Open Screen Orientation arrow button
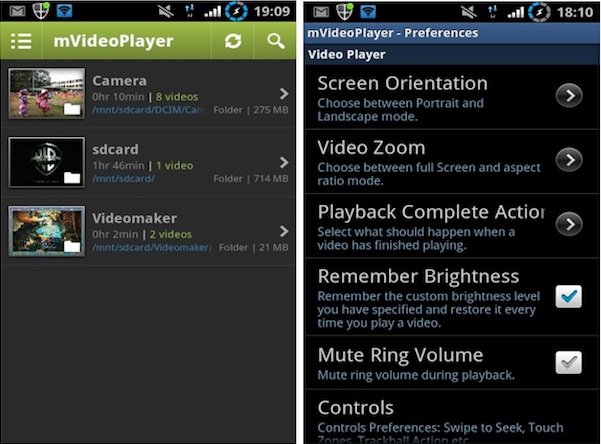The height and width of the screenshot is (444, 601). pos(569,95)
